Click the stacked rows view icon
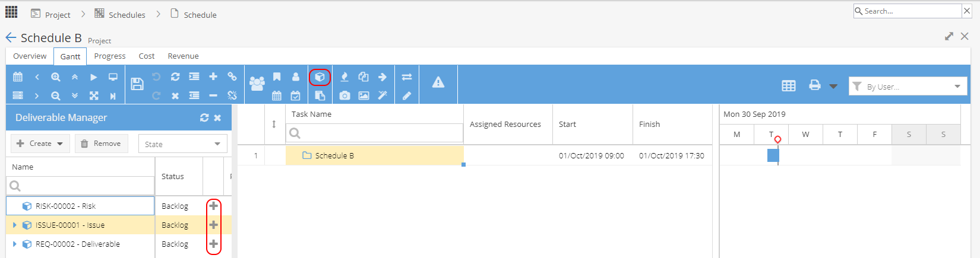 (18, 95)
